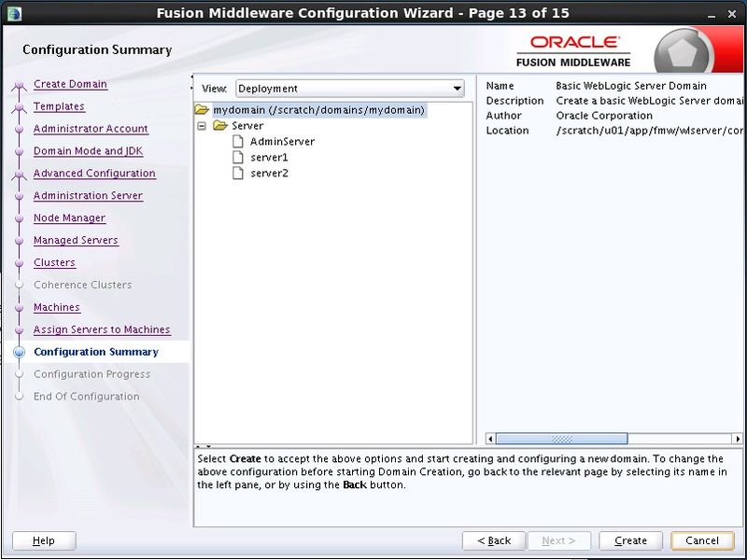Cancel the configuration wizard
Image resolution: width=747 pixels, height=560 pixels.
702,540
